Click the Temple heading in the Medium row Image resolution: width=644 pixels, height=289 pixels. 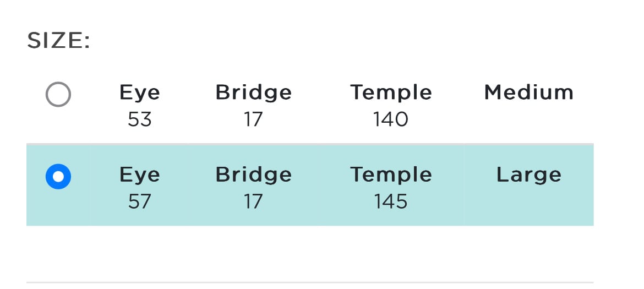click(x=391, y=93)
